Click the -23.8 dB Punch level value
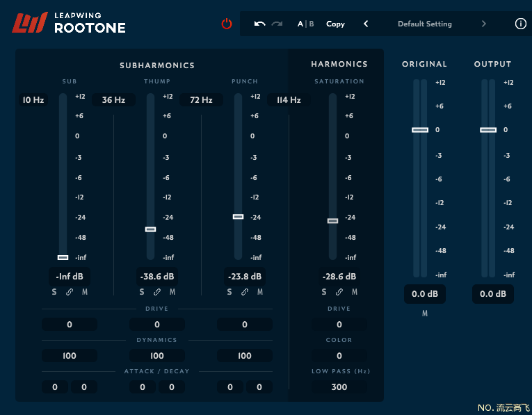This screenshot has height=415, width=532. [245, 277]
